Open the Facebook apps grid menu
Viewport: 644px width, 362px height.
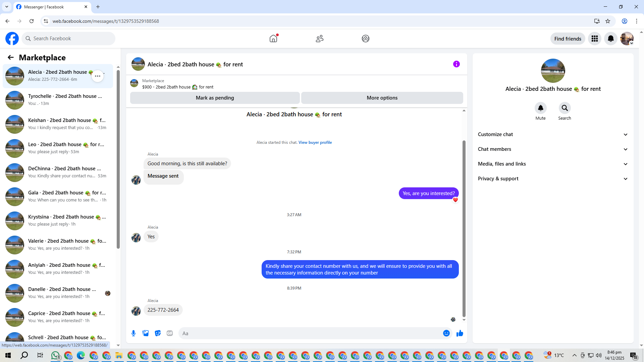pos(594,39)
